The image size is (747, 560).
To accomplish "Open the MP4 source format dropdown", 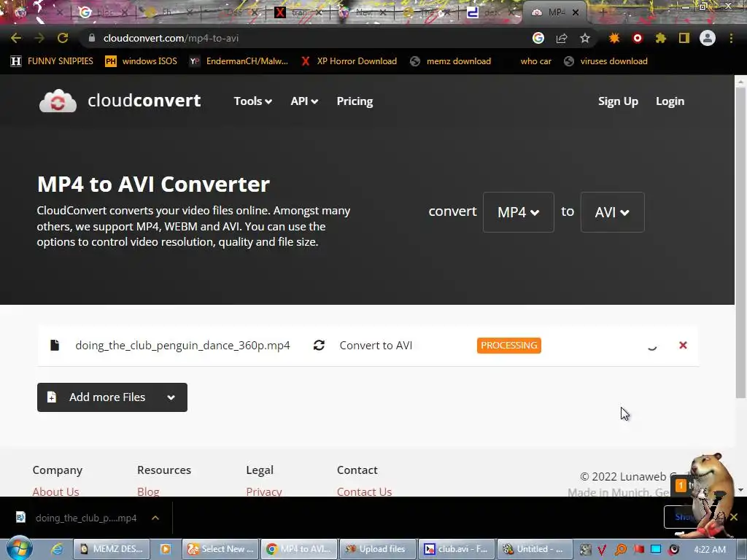I will point(519,212).
